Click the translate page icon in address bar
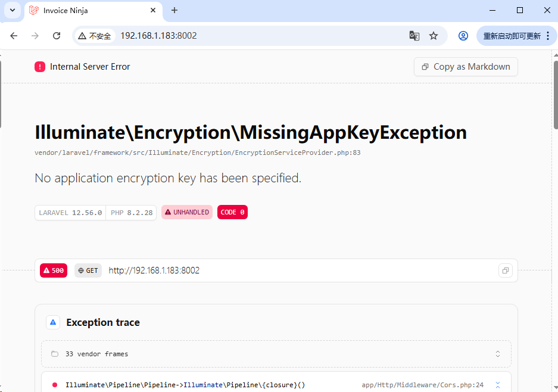Viewport: 558px width, 392px height. click(414, 36)
